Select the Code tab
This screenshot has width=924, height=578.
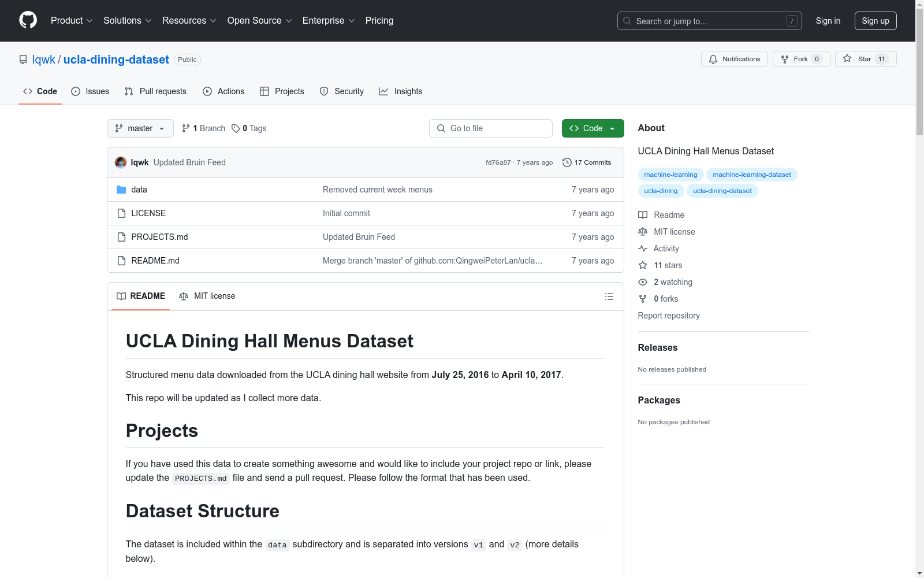[x=40, y=91]
